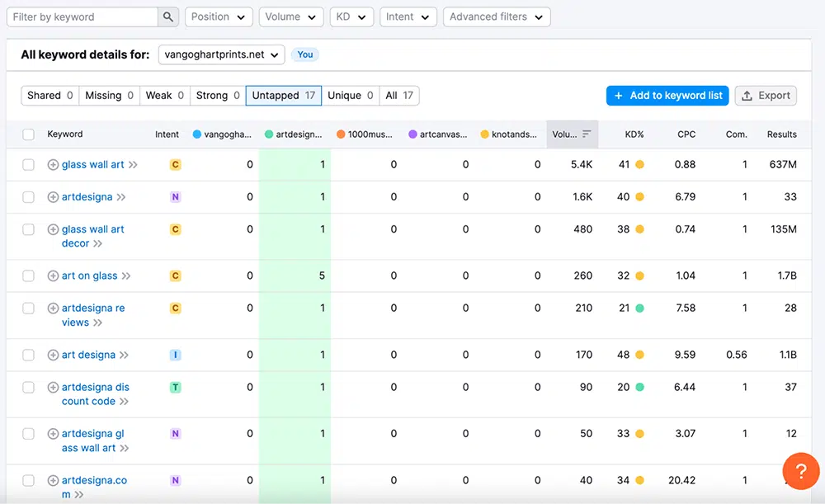Switch to the Missing tab
The height and width of the screenshot is (504, 825).
point(109,95)
